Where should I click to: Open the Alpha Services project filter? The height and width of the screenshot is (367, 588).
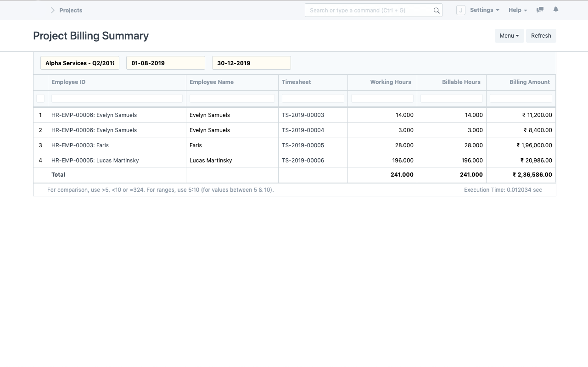80,63
